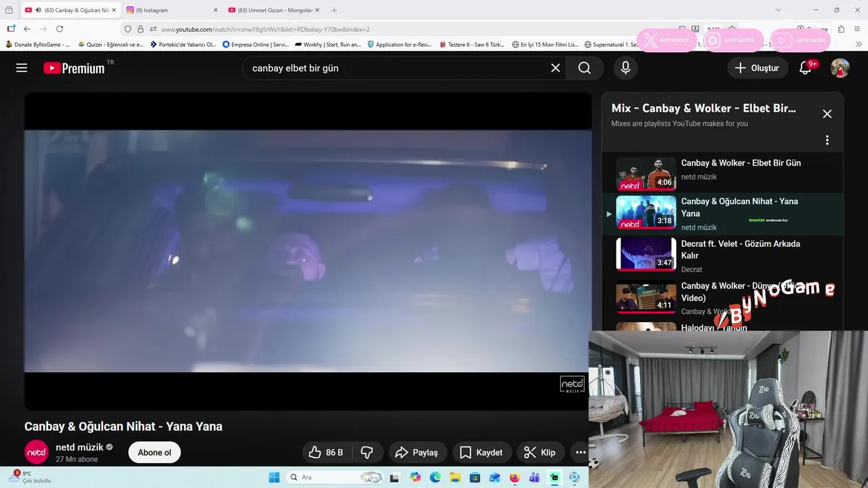Open the Windows Start menu
This screenshot has height=488, width=868.
274,477
